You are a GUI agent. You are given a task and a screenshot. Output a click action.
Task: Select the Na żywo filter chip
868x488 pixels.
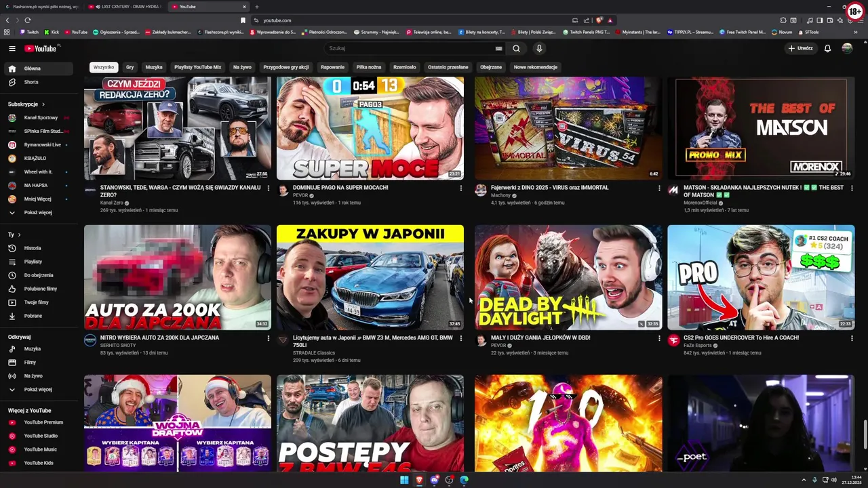[x=242, y=67]
